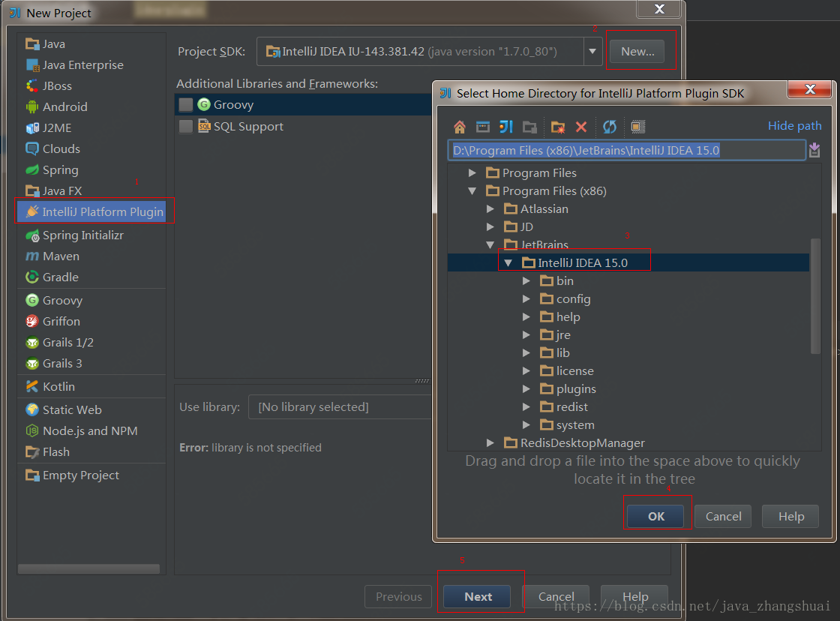Click the Static Web globe icon
840x621 pixels.
(32, 410)
